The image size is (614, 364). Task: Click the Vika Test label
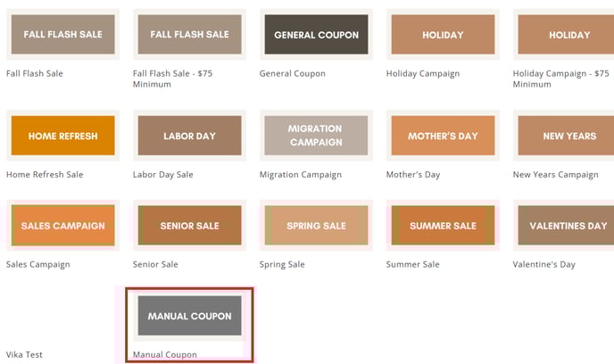coord(24,354)
